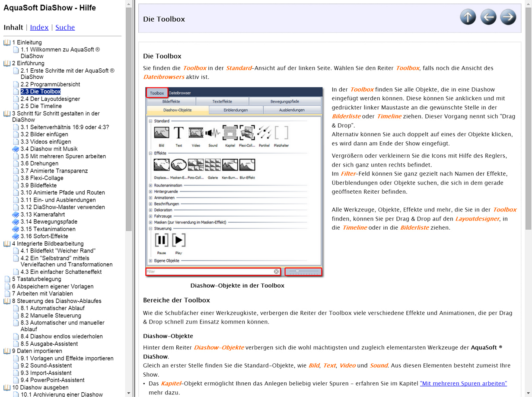The height and width of the screenshot is (397, 532).
Task: Open the Index tab
Action: [39, 27]
